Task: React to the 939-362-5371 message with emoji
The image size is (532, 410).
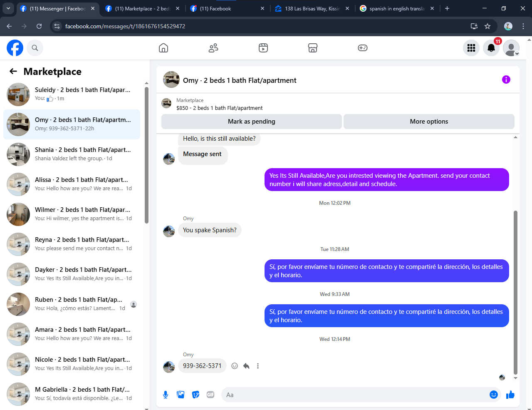Action: (x=235, y=366)
